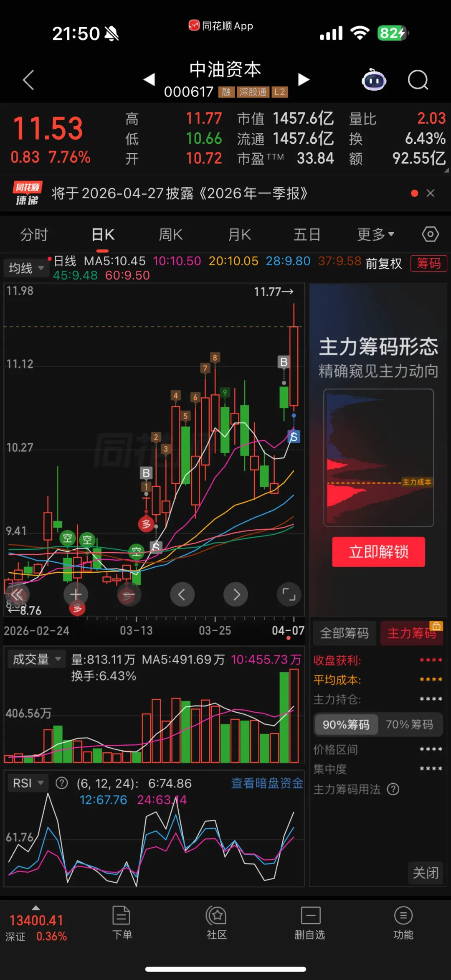Viewport: 451px width, 980px height.
Task: Open the RSI indicator dropdown
Action: [x=28, y=783]
